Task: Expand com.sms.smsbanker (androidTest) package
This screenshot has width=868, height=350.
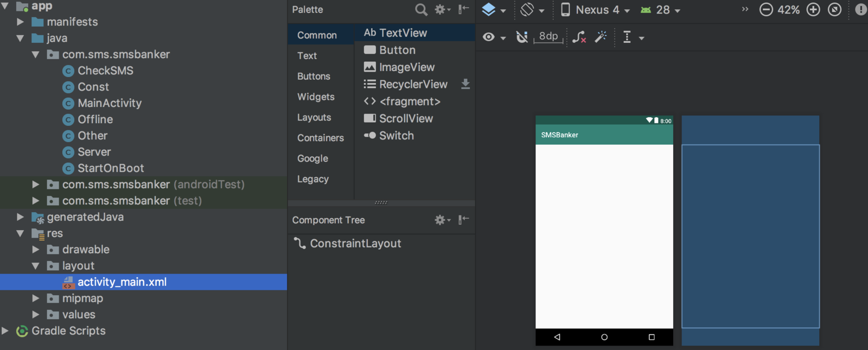Action: coord(35,184)
